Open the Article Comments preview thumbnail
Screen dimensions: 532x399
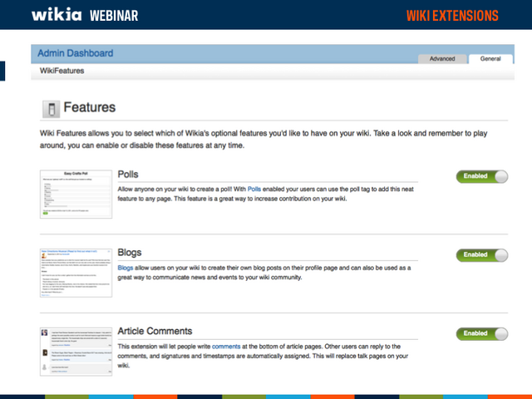coord(76,352)
